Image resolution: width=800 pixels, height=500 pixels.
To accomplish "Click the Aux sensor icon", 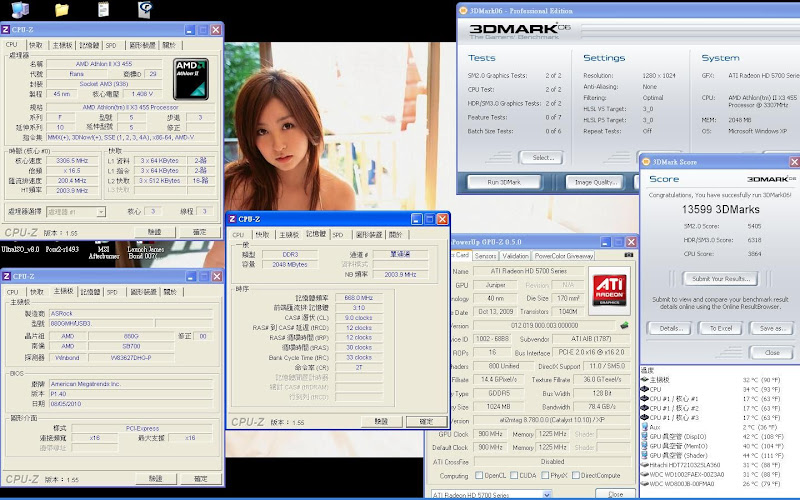I will tap(644, 427).
